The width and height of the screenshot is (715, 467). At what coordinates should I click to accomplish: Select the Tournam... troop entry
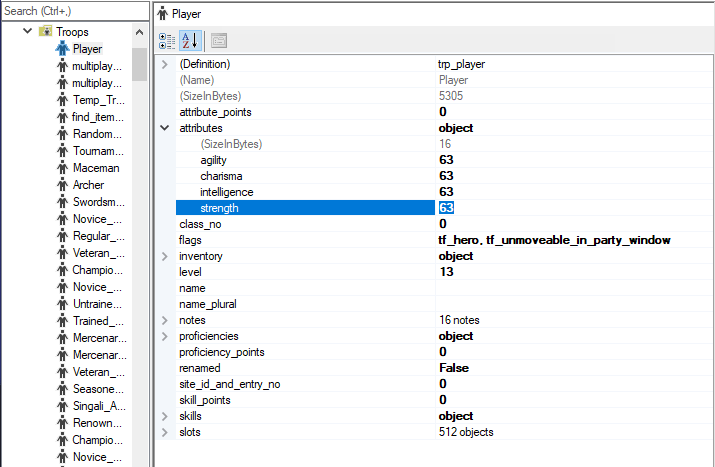(x=97, y=151)
